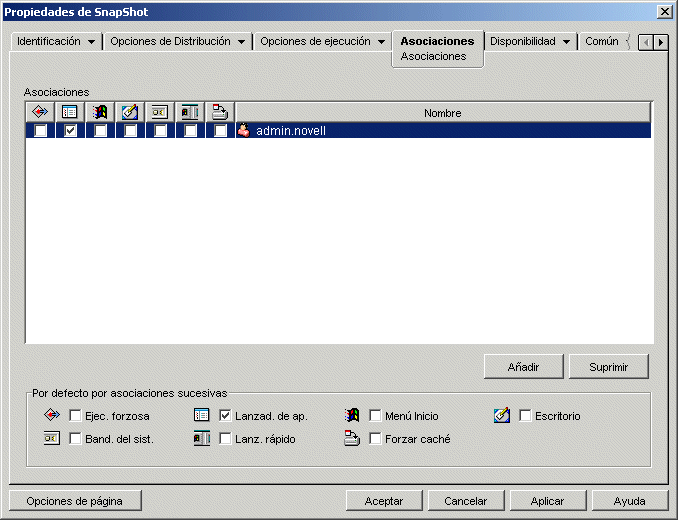Click the icon next to Lanz. rápido

click(201, 438)
